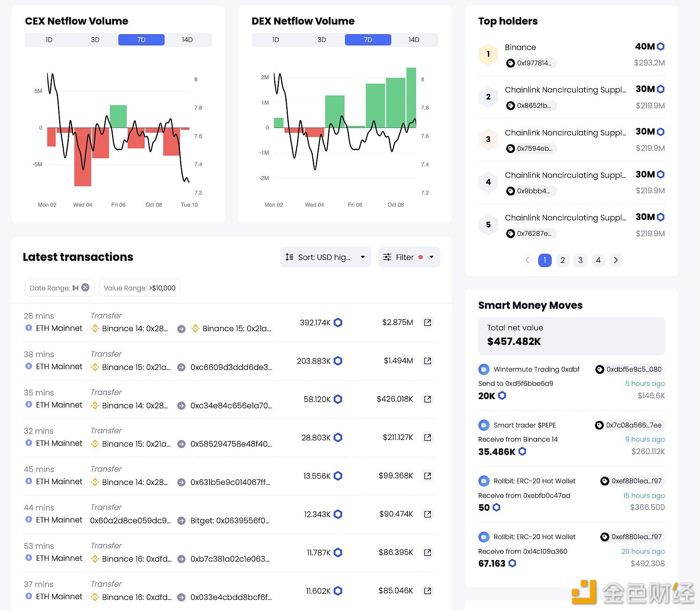The height and width of the screenshot is (610, 700).
Task: Click recipient 0xc6609d3ddd6de3... address
Action: (x=231, y=367)
